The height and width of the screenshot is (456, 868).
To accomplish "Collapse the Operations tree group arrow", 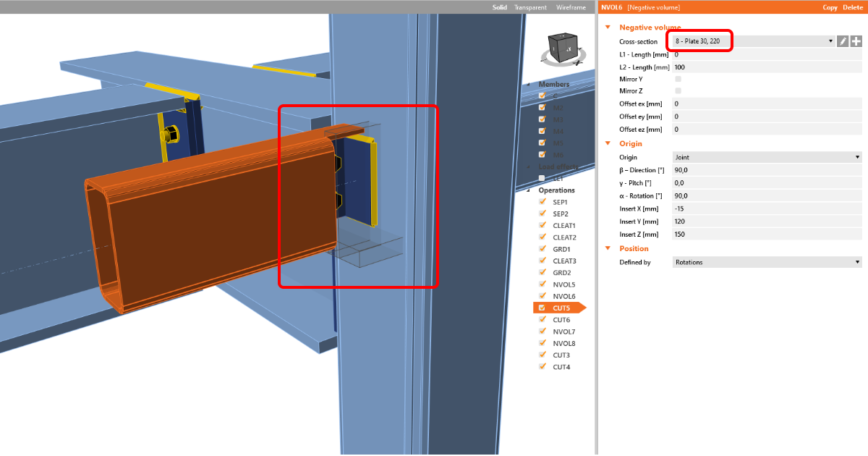I will (532, 190).
